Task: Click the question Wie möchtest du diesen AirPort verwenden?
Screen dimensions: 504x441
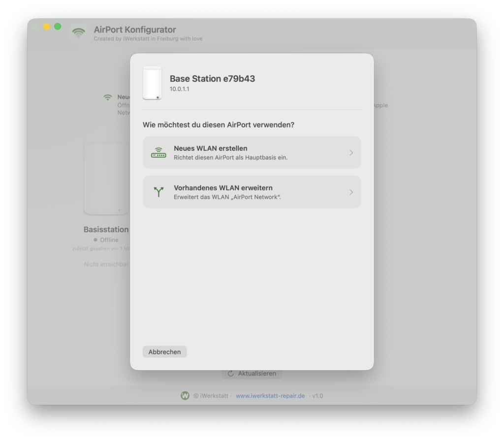Action: click(x=219, y=125)
